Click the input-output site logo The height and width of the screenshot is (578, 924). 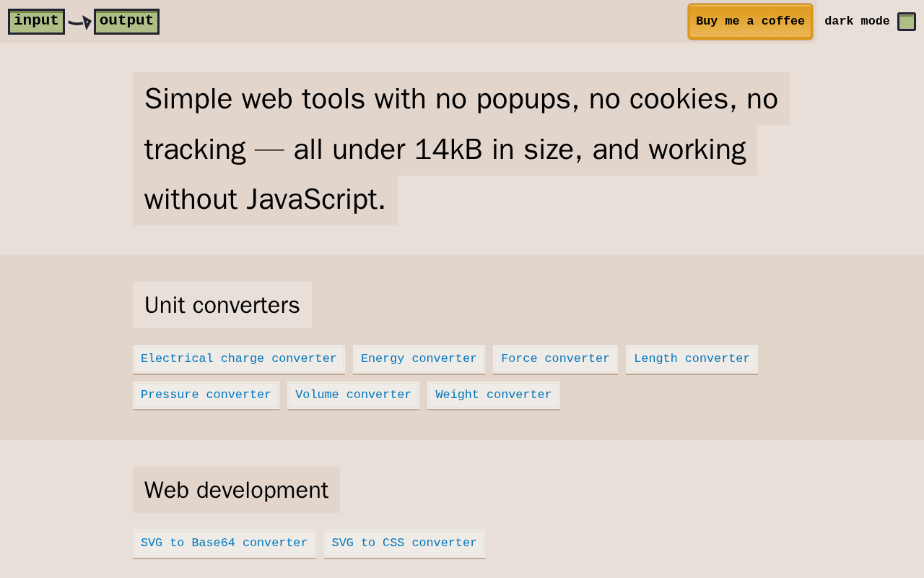coord(83,22)
